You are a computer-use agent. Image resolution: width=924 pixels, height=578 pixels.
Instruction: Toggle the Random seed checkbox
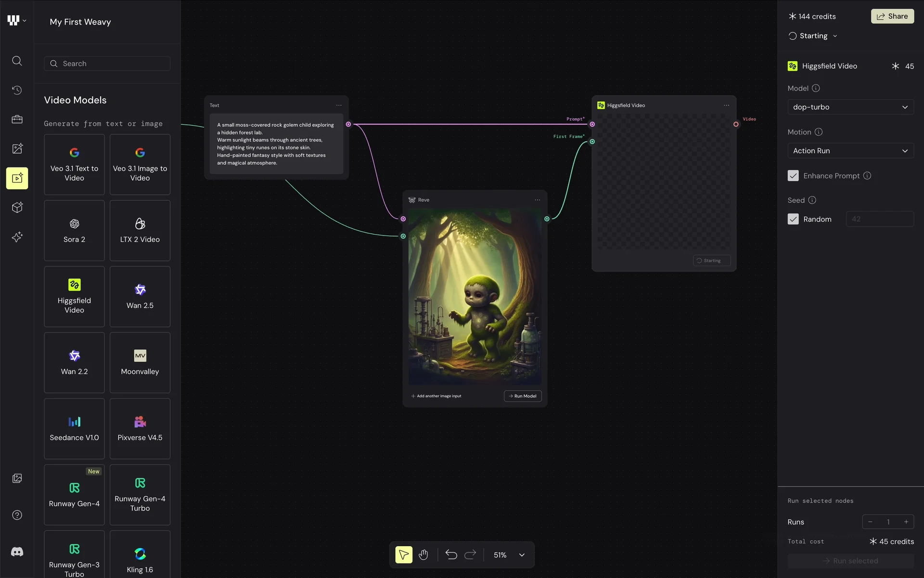(793, 219)
